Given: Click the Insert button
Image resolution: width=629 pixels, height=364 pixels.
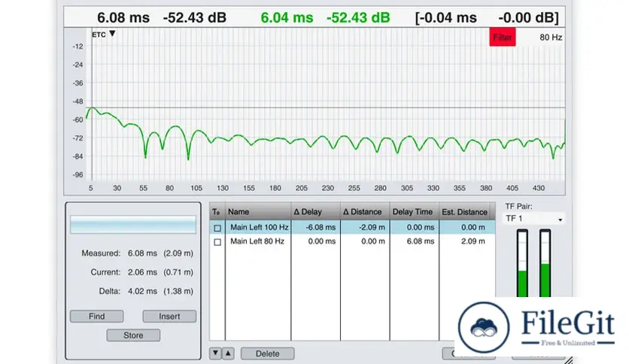Looking at the screenshot, I should [x=169, y=317].
